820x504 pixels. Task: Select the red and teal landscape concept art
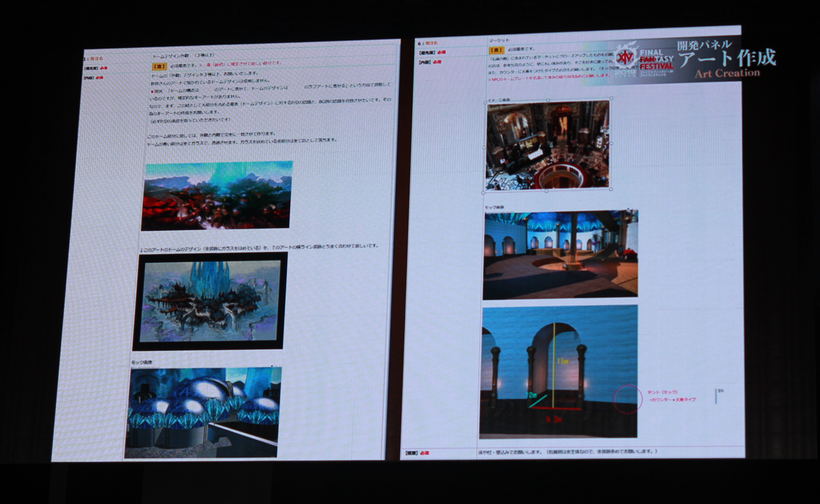pos(216,195)
